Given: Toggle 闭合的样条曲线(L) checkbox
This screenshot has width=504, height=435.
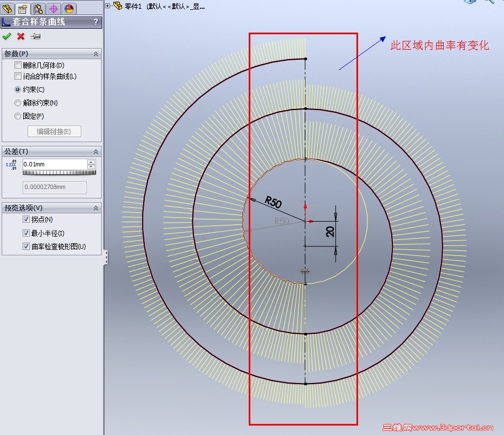Looking at the screenshot, I should pos(18,76).
